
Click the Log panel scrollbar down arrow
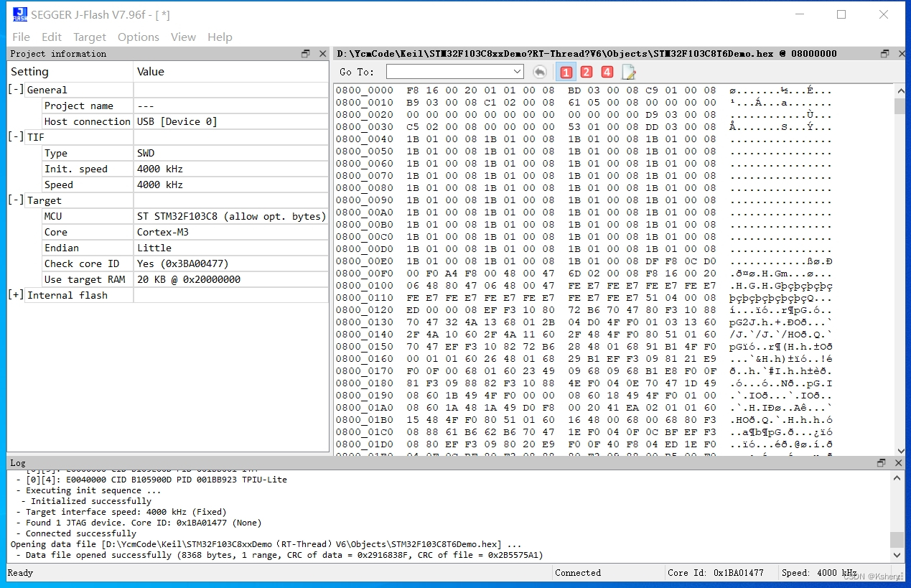[x=898, y=556]
